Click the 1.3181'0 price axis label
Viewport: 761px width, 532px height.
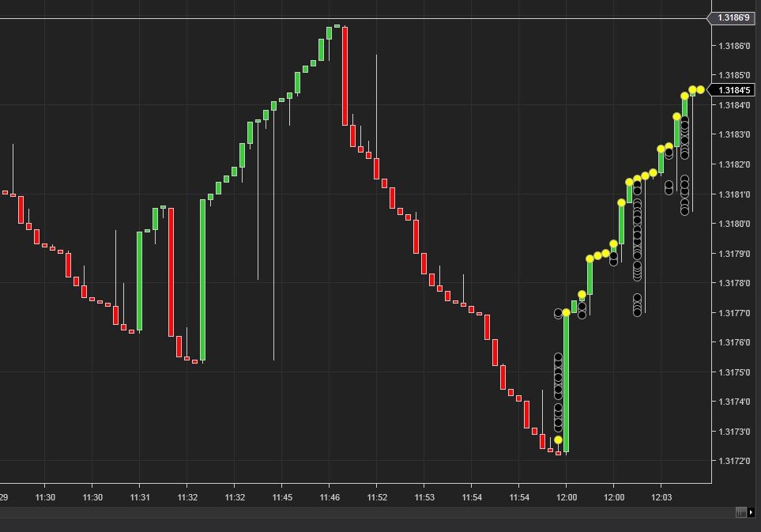734,194
